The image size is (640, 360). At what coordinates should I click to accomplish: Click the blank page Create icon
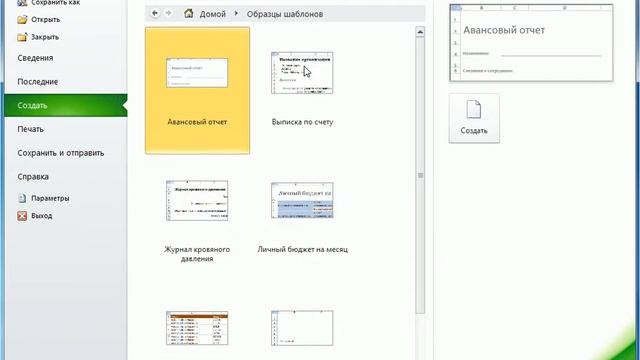(474, 109)
